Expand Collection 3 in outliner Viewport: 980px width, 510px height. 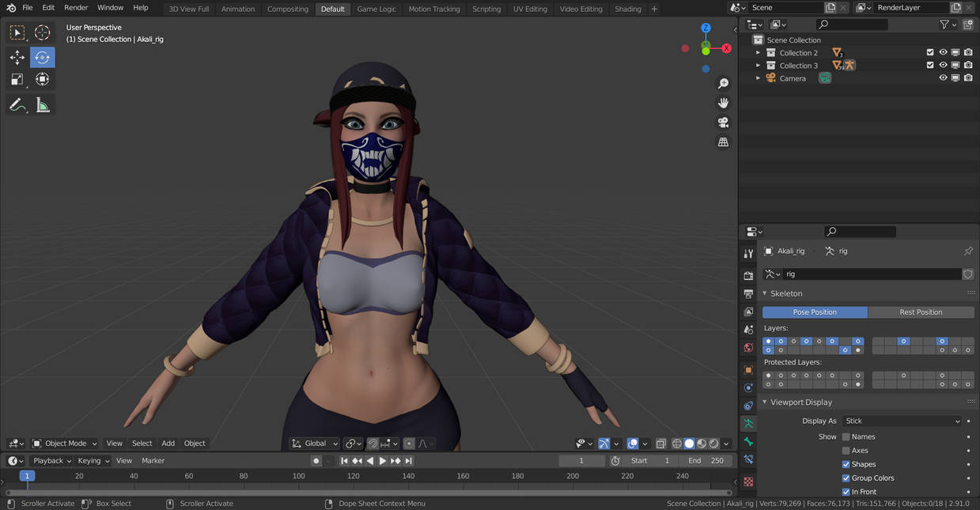(x=758, y=66)
